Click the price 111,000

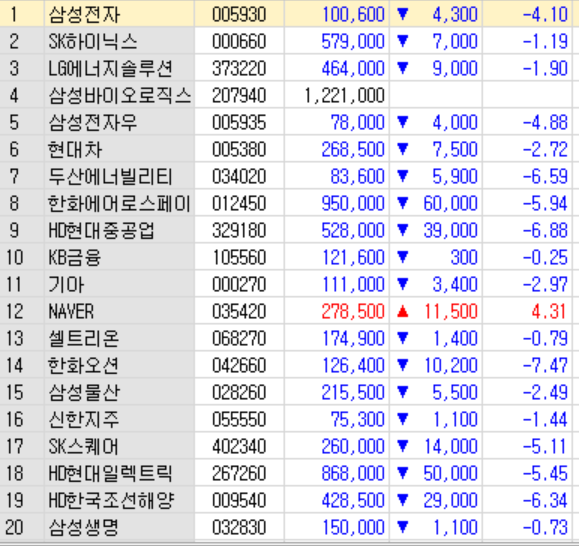(x=353, y=284)
